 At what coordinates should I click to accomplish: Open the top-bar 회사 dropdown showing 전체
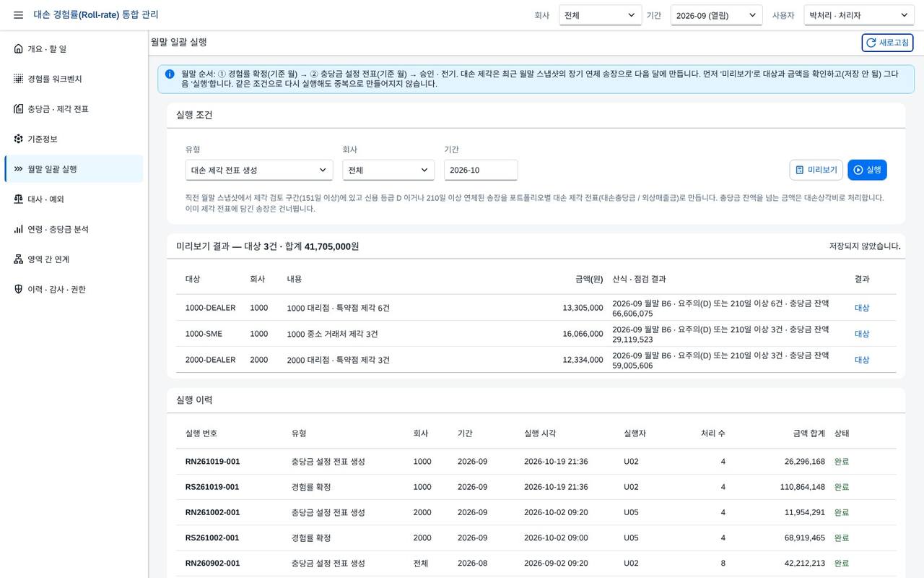pos(601,15)
